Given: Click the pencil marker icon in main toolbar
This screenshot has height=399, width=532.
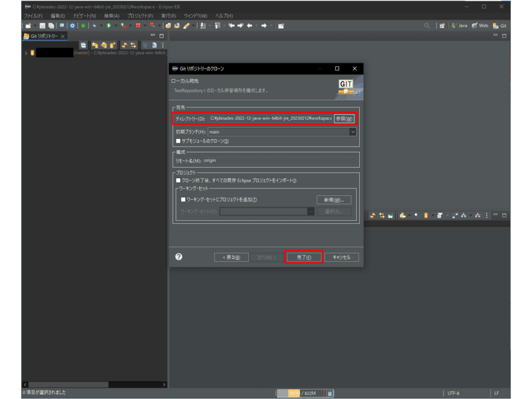Looking at the screenshot, I should 187,26.
